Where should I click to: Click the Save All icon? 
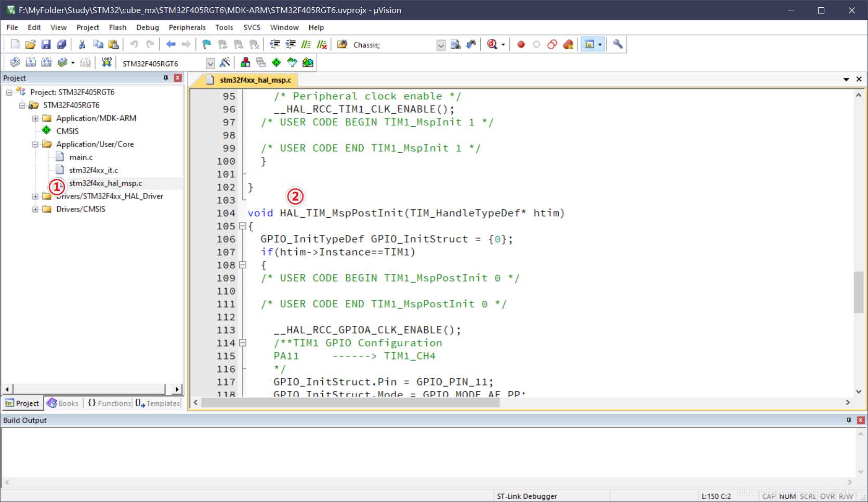tap(61, 45)
